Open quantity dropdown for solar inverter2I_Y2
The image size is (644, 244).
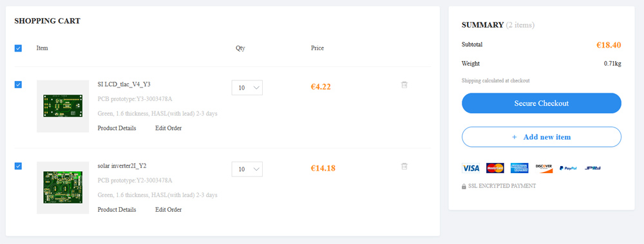click(x=247, y=169)
